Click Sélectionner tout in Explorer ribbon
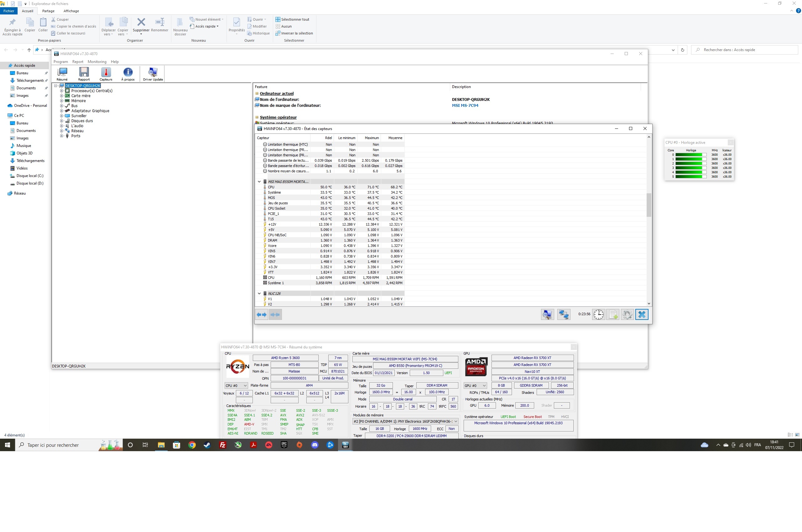Viewport: 802px width, 532px height. point(292,19)
